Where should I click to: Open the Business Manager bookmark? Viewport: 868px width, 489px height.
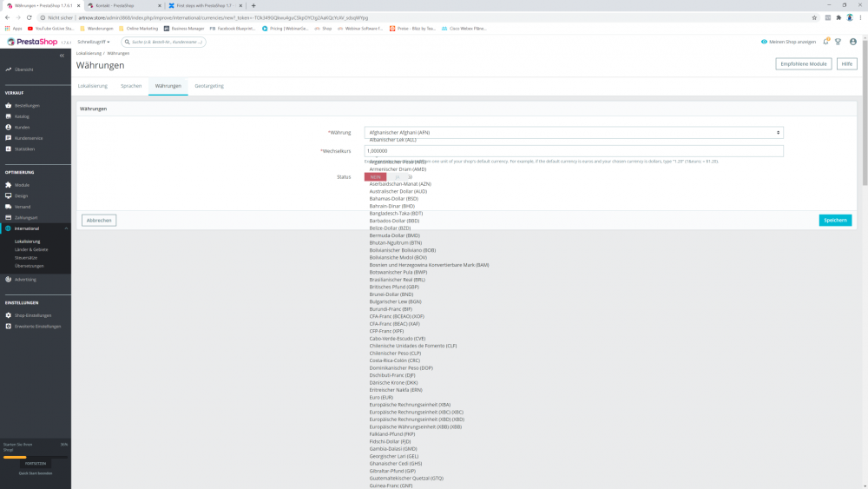[184, 29]
